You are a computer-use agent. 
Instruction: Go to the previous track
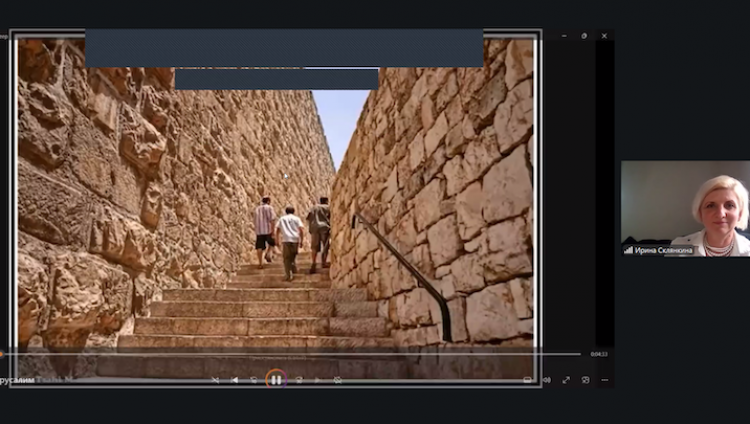[x=234, y=380]
